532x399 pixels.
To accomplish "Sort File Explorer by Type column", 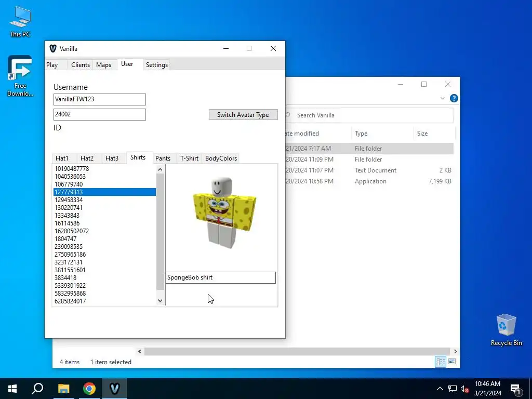I will [x=382, y=134].
